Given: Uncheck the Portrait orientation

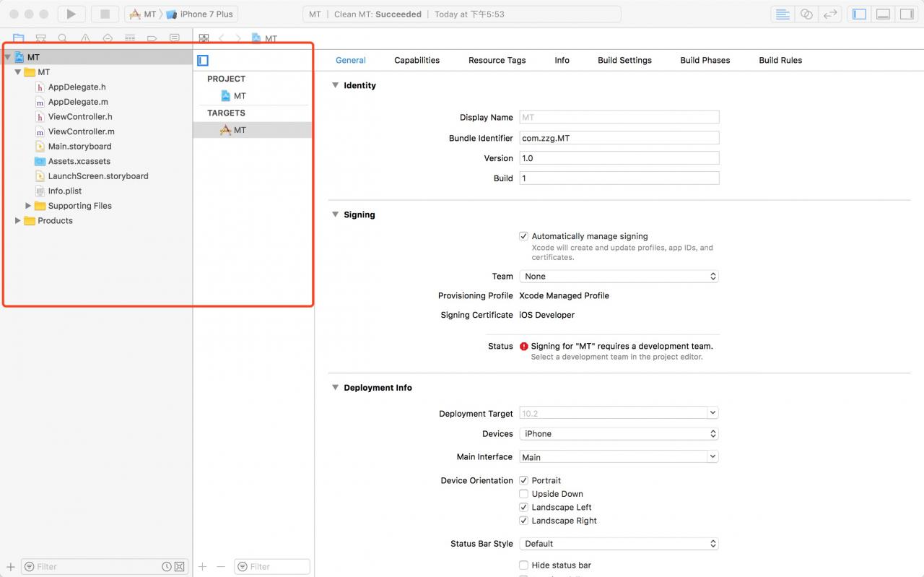Looking at the screenshot, I should 523,480.
